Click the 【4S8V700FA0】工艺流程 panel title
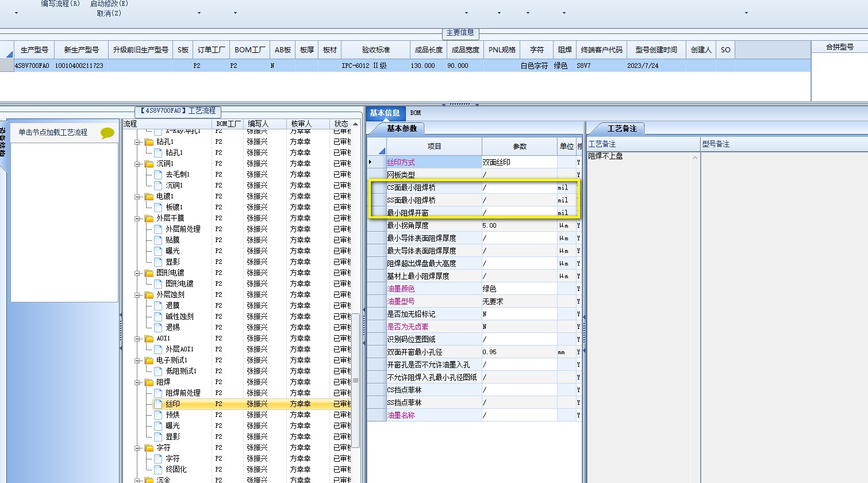The height and width of the screenshot is (483, 868). [178, 110]
